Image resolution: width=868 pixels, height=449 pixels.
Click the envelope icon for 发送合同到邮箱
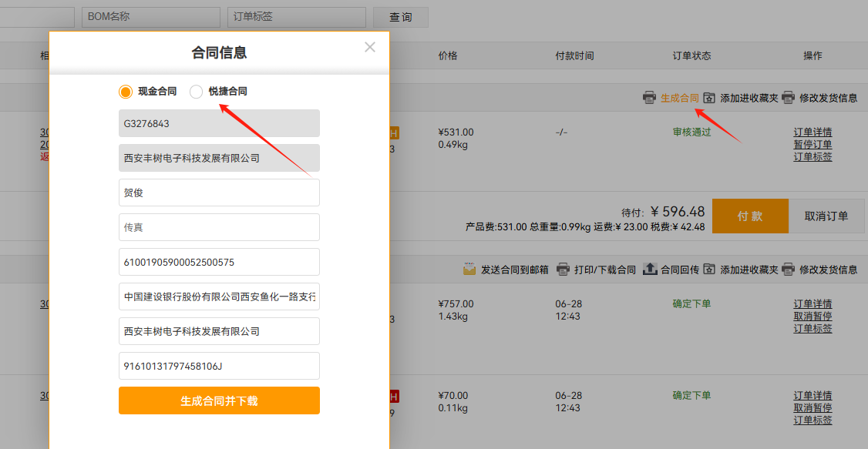click(x=469, y=270)
